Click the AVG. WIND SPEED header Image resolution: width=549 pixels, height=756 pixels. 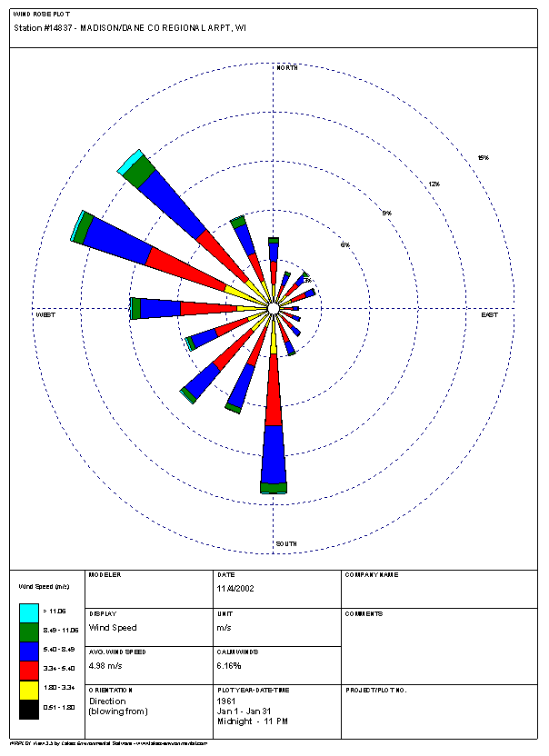pos(117,652)
